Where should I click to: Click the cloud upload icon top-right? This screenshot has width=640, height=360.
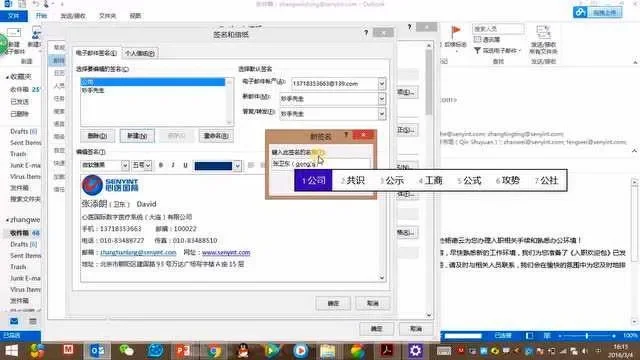click(x=580, y=12)
